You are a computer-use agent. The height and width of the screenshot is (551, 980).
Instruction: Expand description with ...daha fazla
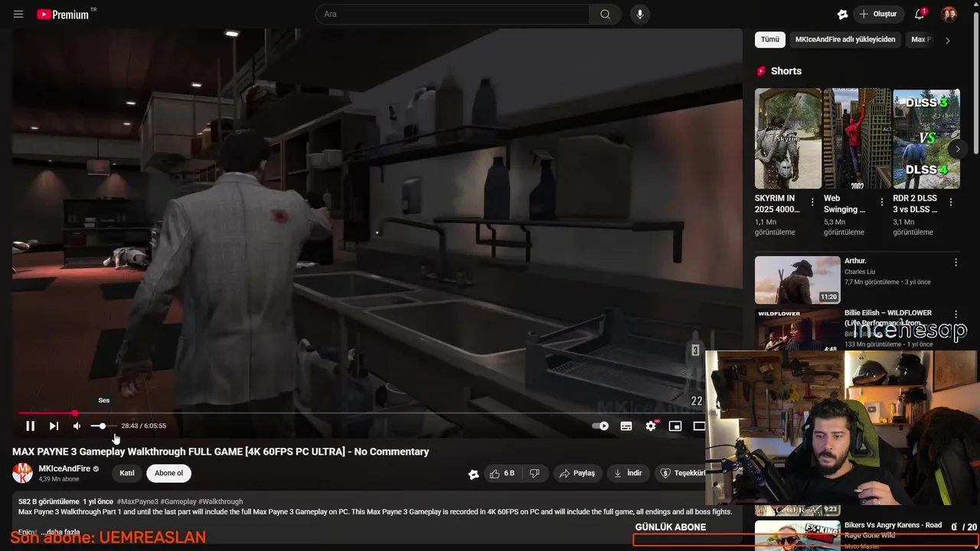point(61,532)
